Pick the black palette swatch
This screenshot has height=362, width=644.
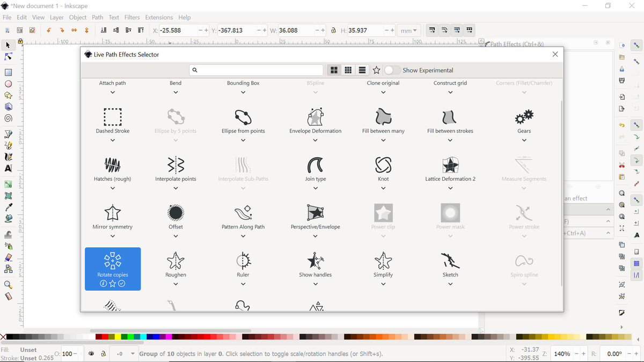point(10,337)
